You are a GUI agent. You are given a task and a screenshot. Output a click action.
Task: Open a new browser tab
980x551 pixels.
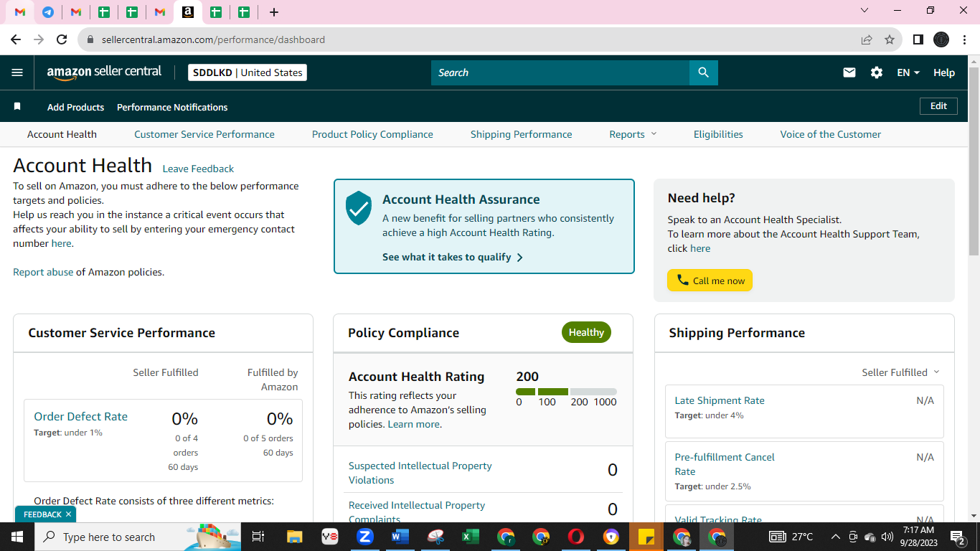point(274,12)
